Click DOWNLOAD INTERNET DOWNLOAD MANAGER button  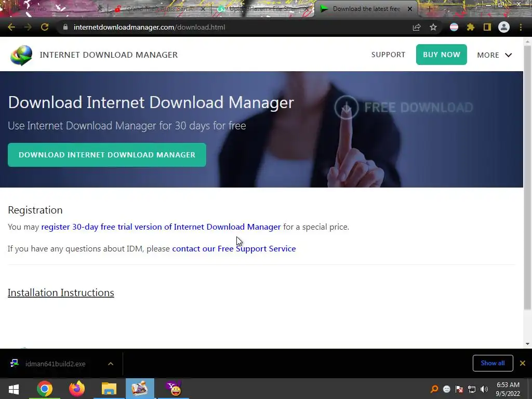pyautogui.click(x=107, y=155)
